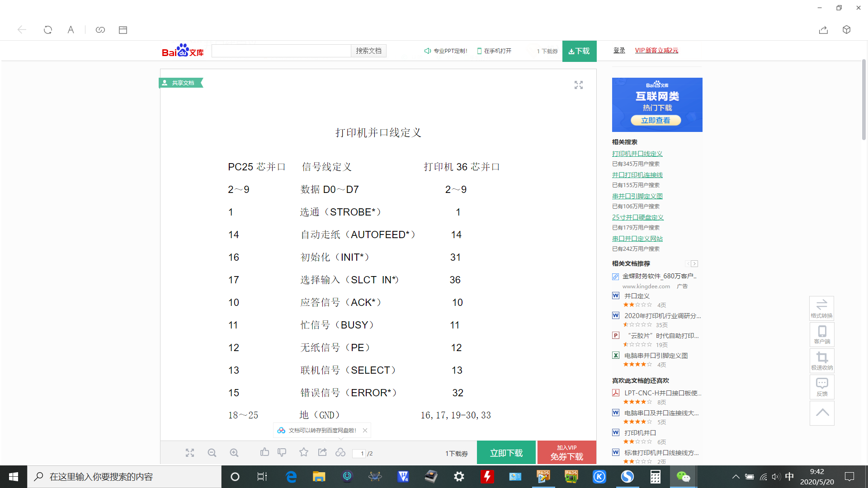Open 云胶片时代自助打印 document
The width and height of the screenshot is (868, 488).
pos(662,336)
